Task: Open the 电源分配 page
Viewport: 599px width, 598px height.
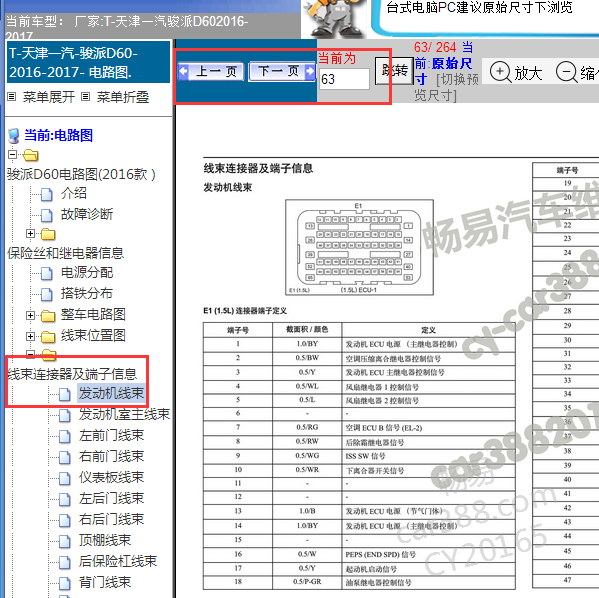Action: [87, 272]
